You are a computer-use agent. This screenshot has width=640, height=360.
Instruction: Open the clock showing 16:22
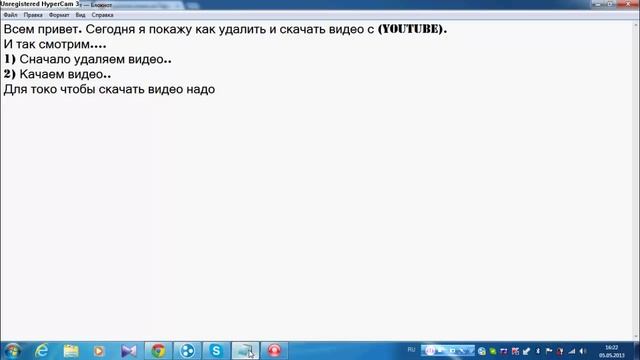pos(611,351)
